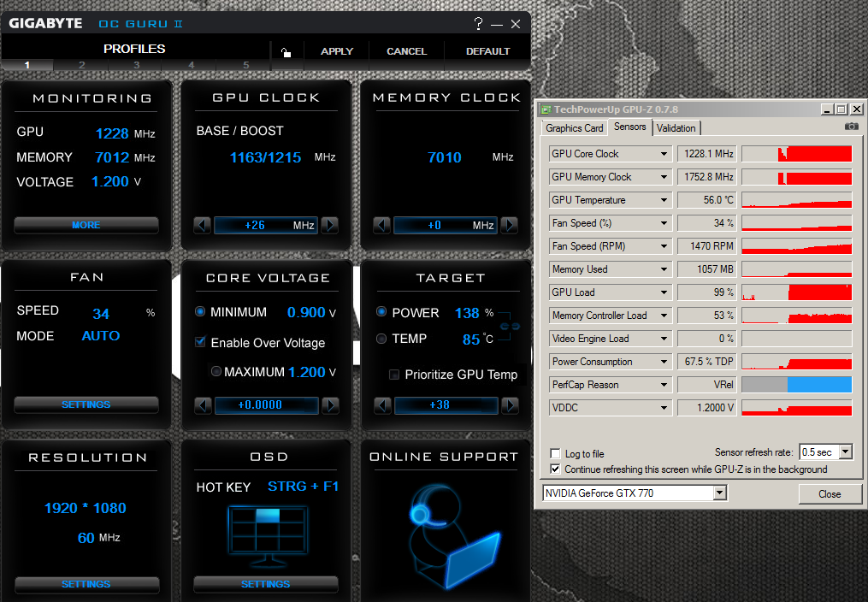Open GPU Load sensor dropdown
Screen dimensions: 868x602
tap(664, 292)
